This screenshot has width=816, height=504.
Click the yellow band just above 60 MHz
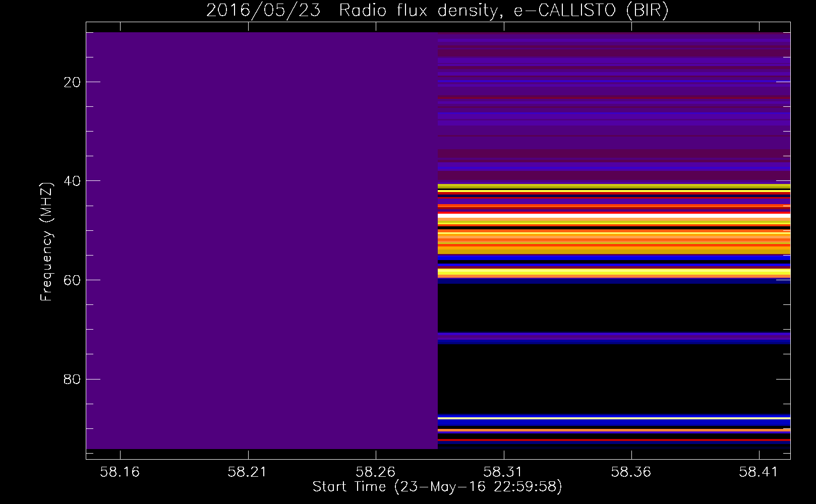click(614, 273)
